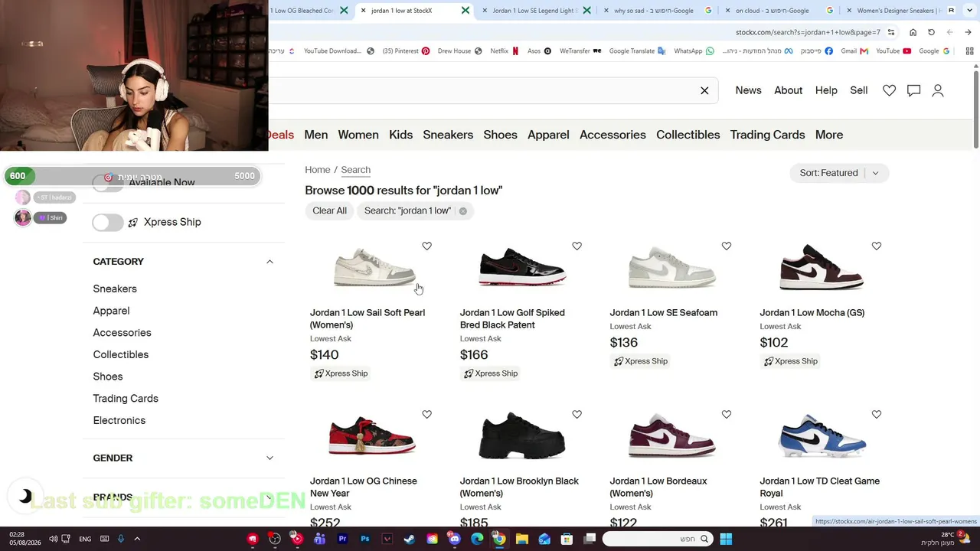Viewport: 980px width, 551px height.
Task: Click heart icon on Jordan 1 Low Mocha (GS)
Action: pos(876,246)
